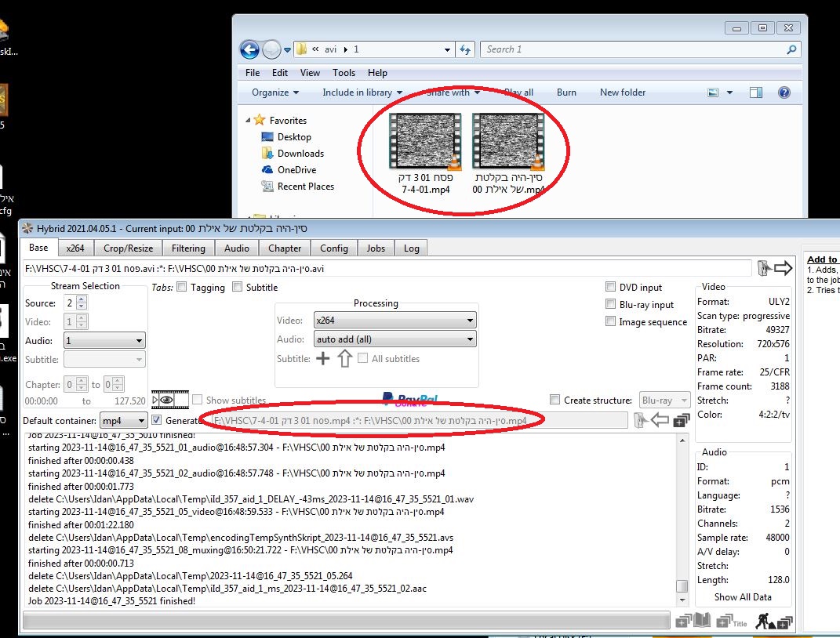Open the Filtering tab
The image size is (840, 638).
188,248
